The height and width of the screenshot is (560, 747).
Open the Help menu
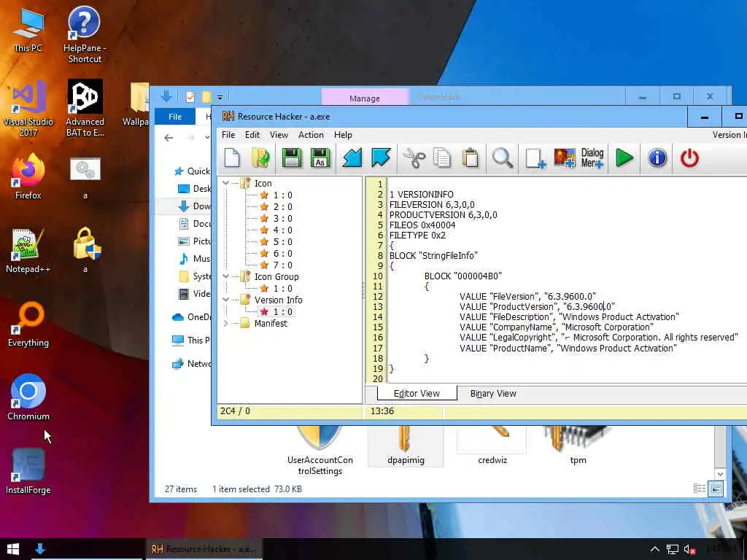[343, 135]
